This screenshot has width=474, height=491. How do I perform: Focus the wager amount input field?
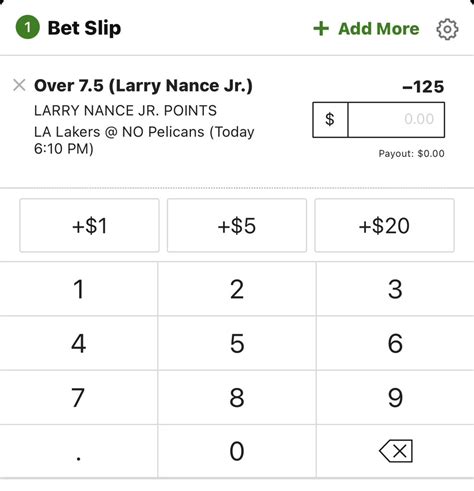click(x=396, y=120)
